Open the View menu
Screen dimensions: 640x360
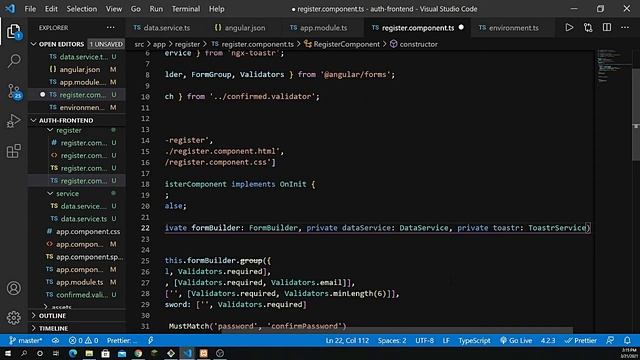pyautogui.click(x=113, y=9)
